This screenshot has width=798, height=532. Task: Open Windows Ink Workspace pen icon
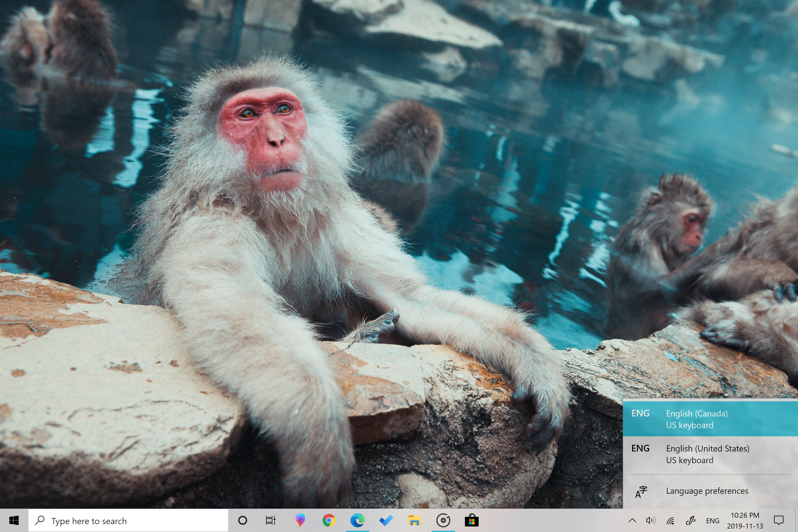[690, 520]
